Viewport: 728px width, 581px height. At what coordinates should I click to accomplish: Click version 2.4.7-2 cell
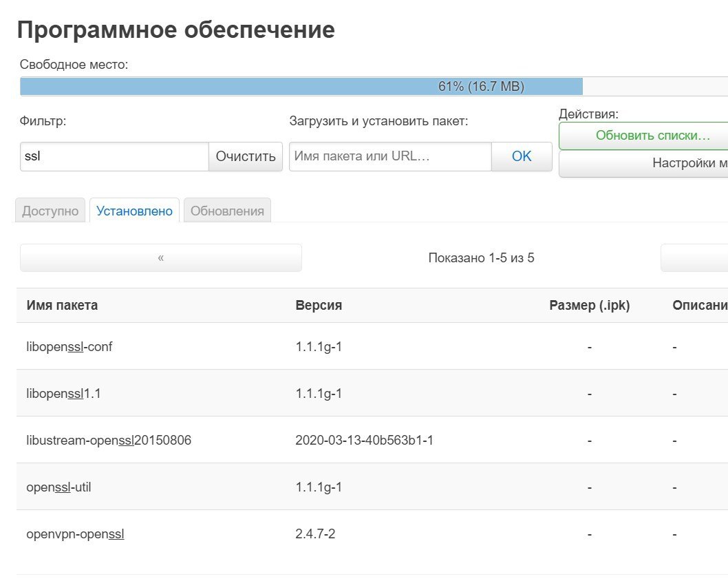coord(315,534)
